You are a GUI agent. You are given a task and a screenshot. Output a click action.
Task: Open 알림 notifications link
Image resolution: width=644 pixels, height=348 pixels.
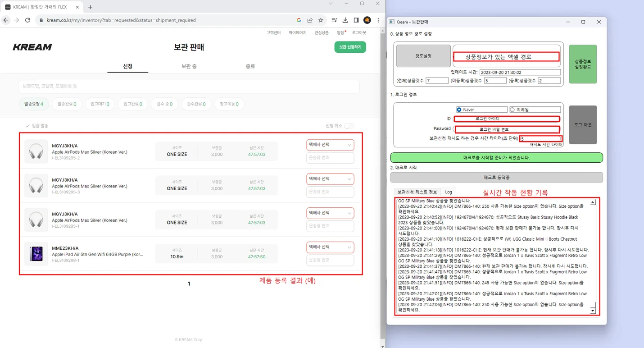pyautogui.click(x=341, y=33)
